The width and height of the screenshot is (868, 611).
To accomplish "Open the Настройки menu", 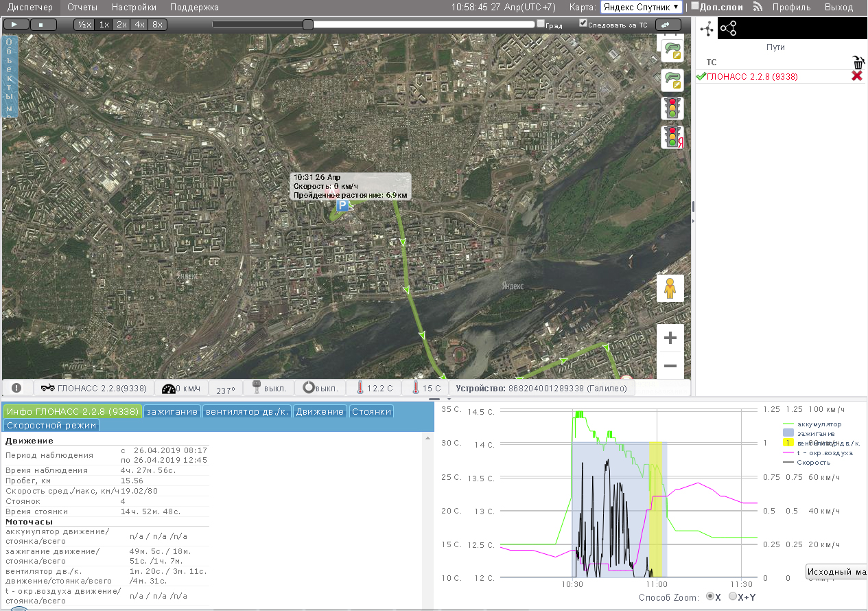I will (134, 7).
